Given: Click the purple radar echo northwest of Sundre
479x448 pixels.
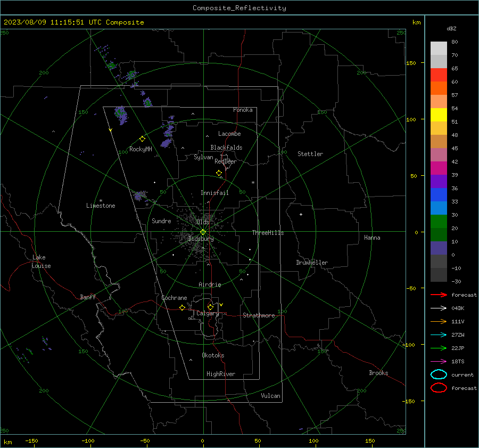Looking at the screenshot, I should tap(140, 196).
